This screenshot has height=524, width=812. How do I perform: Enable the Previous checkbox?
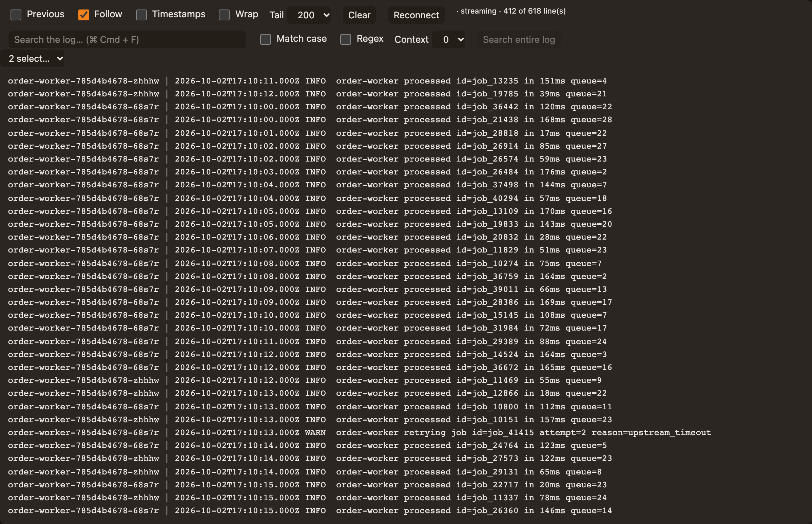pos(16,15)
